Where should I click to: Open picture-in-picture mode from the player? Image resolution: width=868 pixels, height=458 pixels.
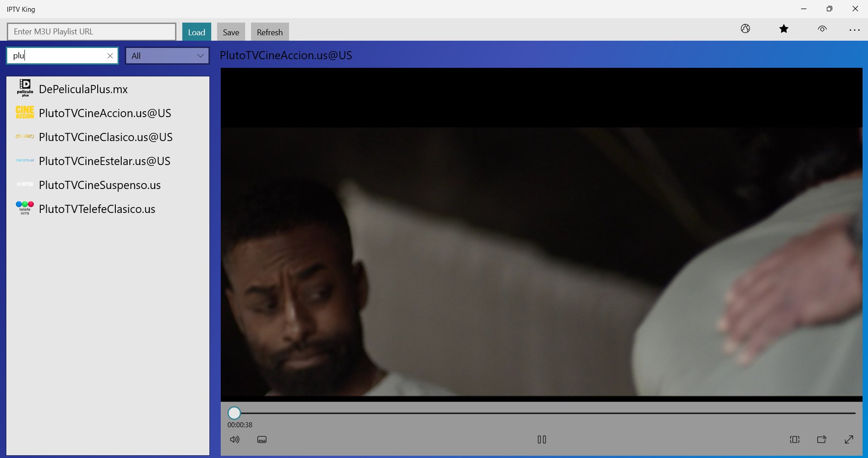click(x=822, y=439)
